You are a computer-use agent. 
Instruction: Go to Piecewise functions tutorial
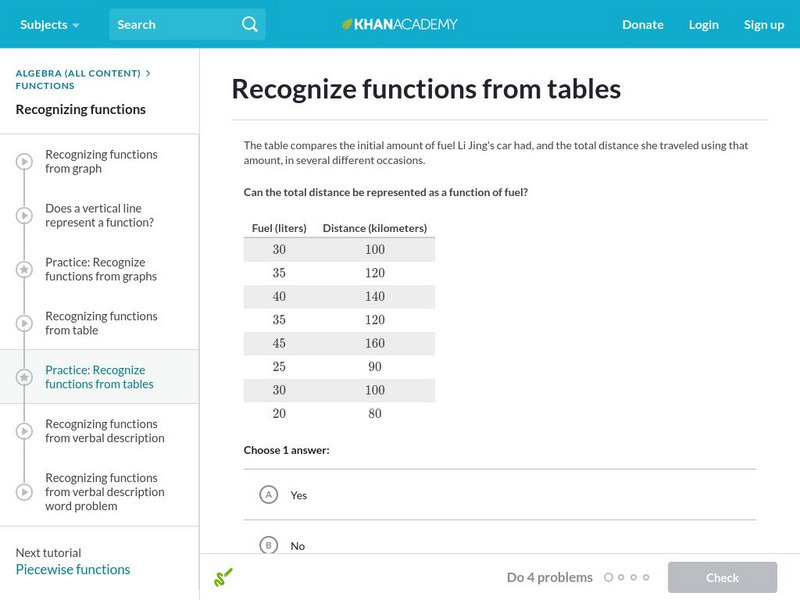(73, 569)
